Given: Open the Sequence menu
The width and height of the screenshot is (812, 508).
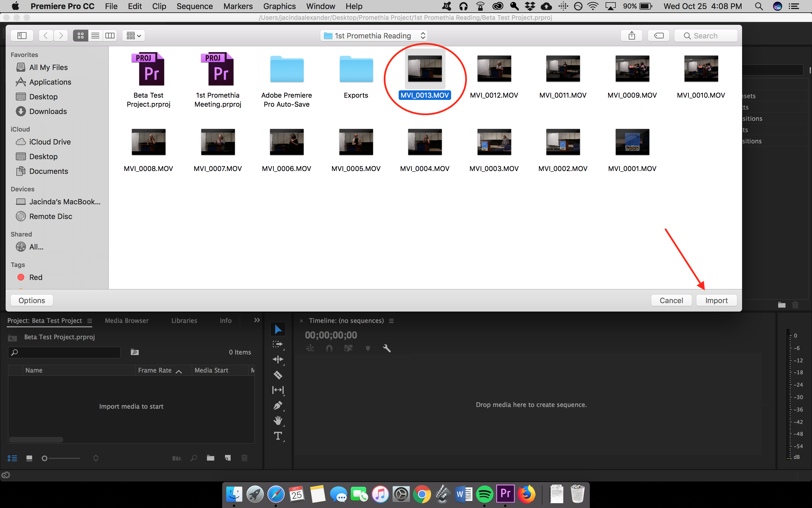Looking at the screenshot, I should point(195,6).
